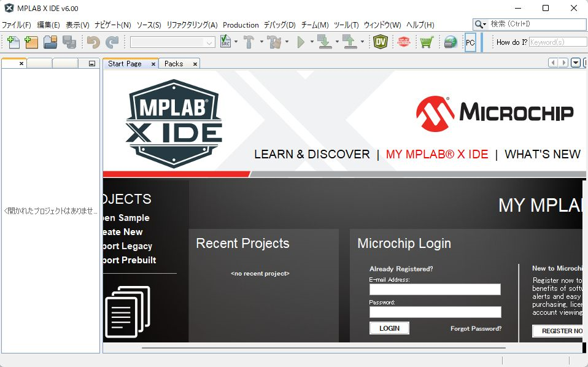The image size is (588, 367).
Task: Expand the Build hammer dropdown arrow
Action: pyautogui.click(x=261, y=42)
